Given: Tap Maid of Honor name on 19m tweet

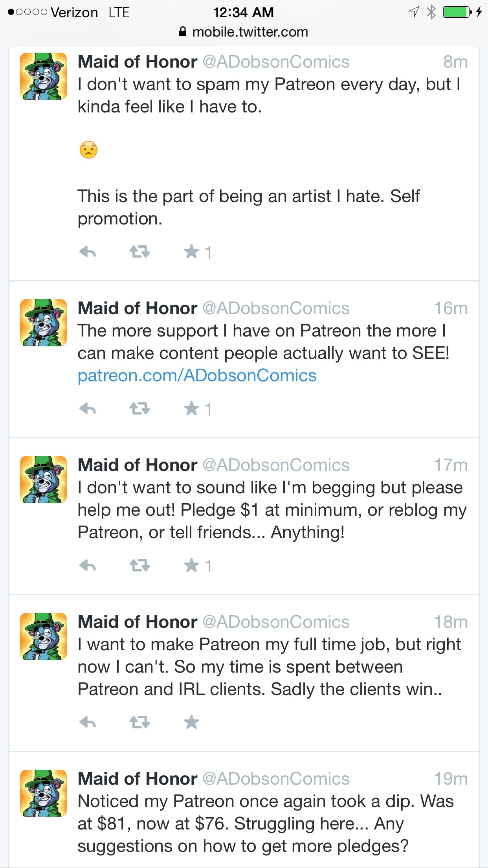Looking at the screenshot, I should (x=138, y=779).
